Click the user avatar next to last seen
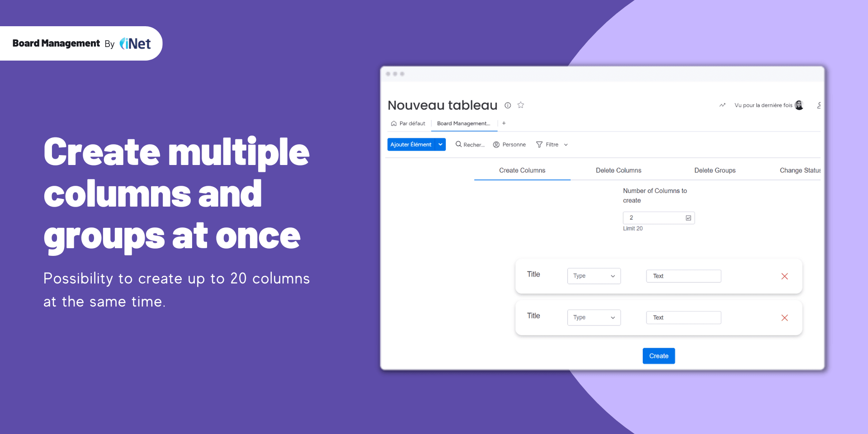This screenshot has height=434, width=868. (x=799, y=105)
